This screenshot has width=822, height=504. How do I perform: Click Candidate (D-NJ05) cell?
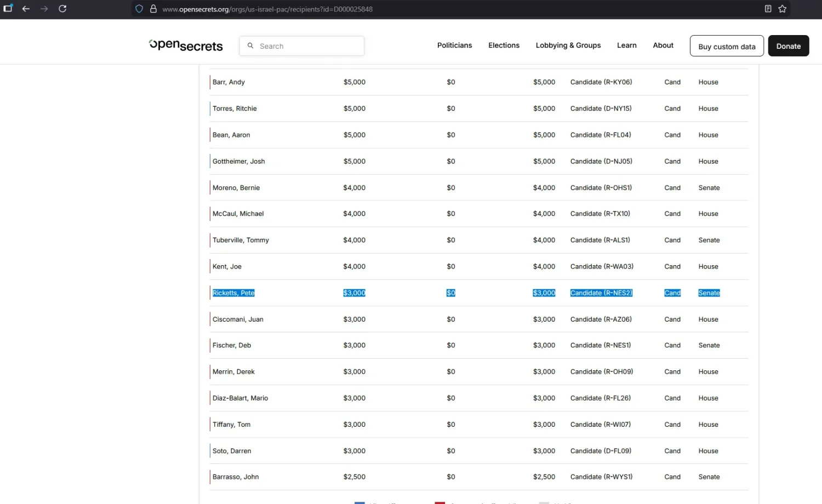(x=601, y=161)
